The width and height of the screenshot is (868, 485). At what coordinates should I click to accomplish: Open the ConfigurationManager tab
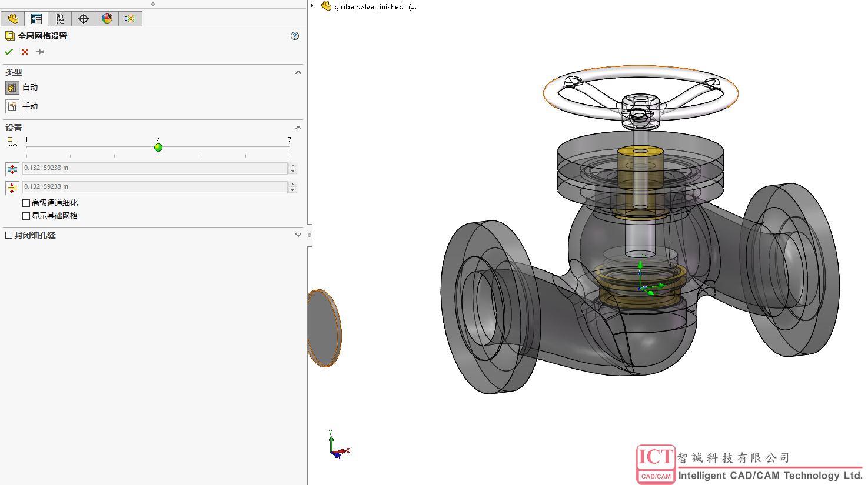click(x=60, y=19)
